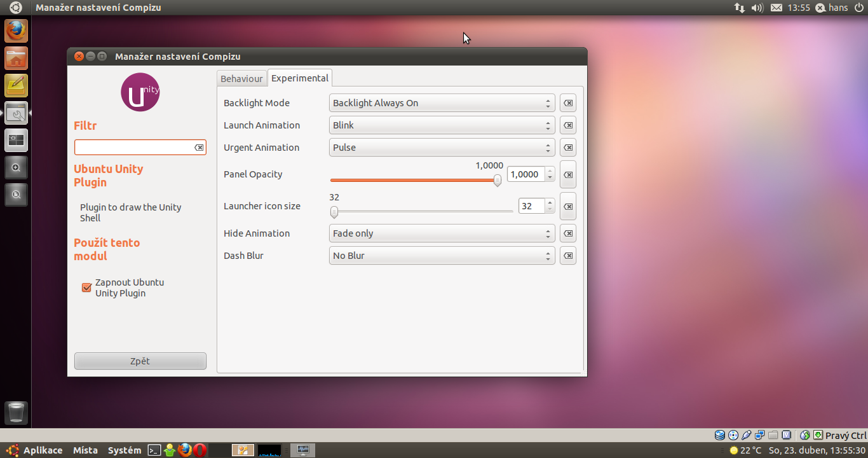Open Dash Blur dropdown

(442, 256)
